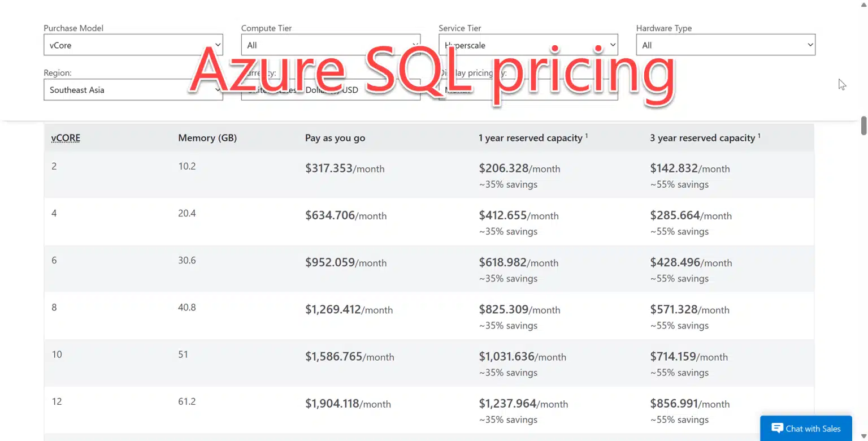
Task: Click the Hardware Type dropdown arrow
Action: [x=810, y=45]
